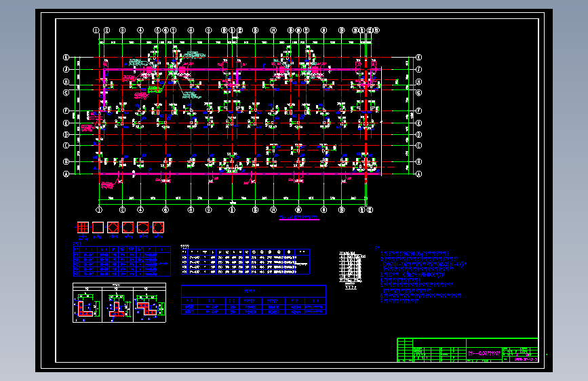Image resolution: width=588 pixels, height=381 pixels.
Task: Click axis bubble A on the left side
Action: pyautogui.click(x=66, y=174)
